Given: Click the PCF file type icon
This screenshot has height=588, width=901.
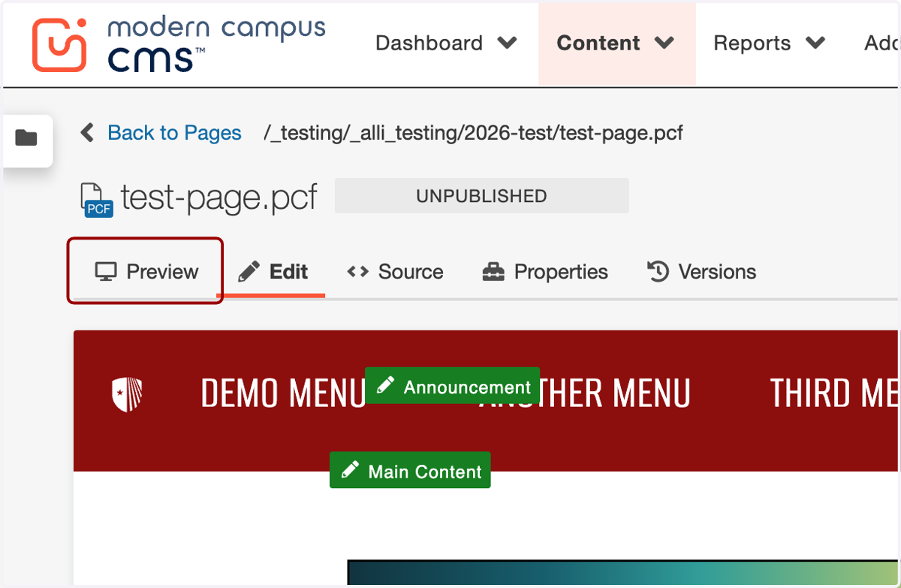Looking at the screenshot, I should click(97, 199).
